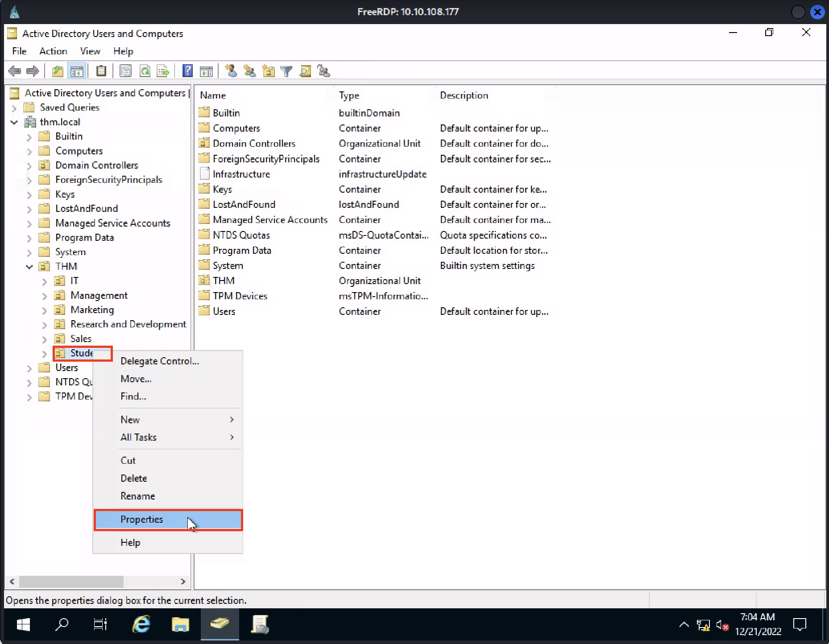Viewport: 829px width, 644px height.
Task: Select NTDS Quotas row in list
Action: tap(375, 235)
